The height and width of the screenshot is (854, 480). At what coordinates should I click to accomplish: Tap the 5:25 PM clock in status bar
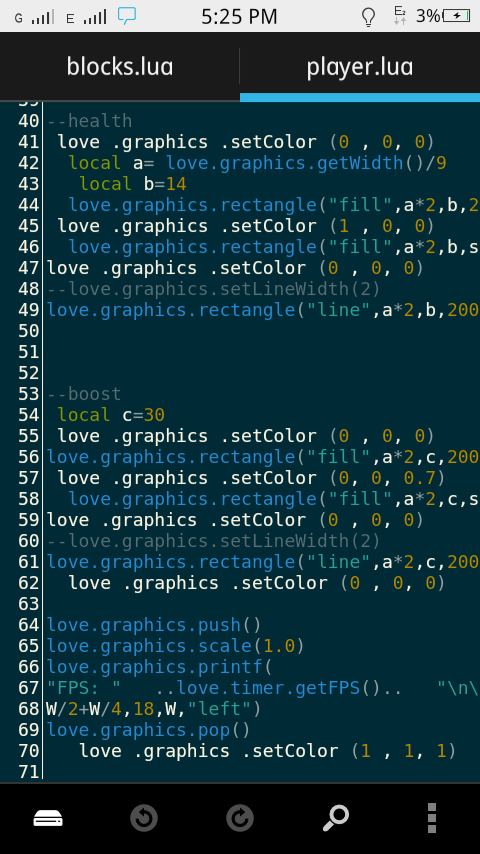click(x=239, y=17)
